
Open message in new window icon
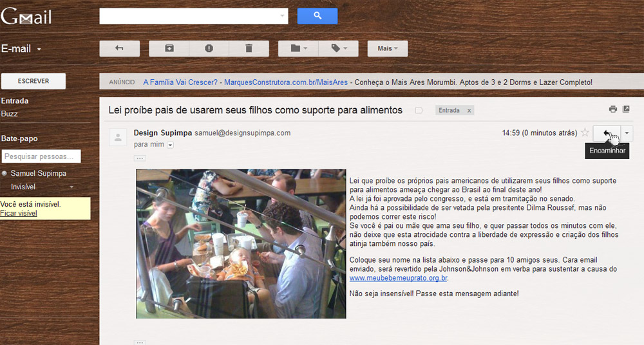tap(626, 109)
